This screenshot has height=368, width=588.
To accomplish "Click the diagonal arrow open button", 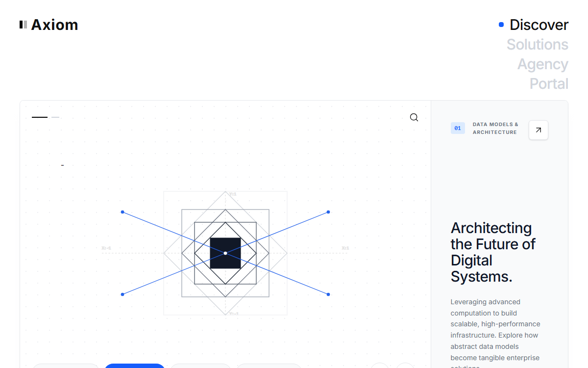I will pyautogui.click(x=539, y=130).
